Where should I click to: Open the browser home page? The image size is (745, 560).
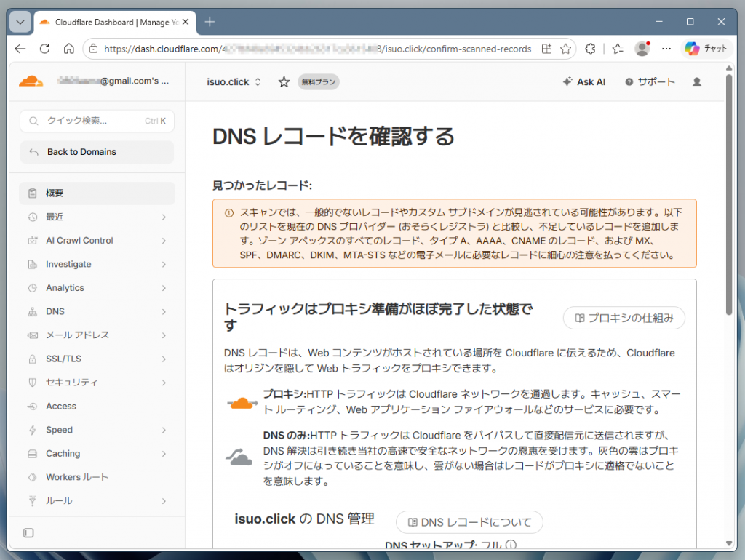coord(69,49)
